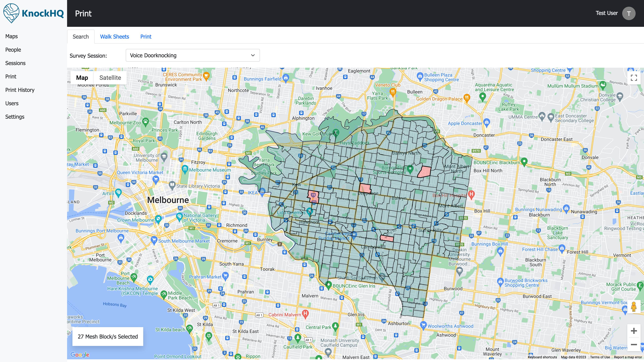The width and height of the screenshot is (644, 362).
Task: Open Sessions from the sidebar
Action: [x=15, y=63]
